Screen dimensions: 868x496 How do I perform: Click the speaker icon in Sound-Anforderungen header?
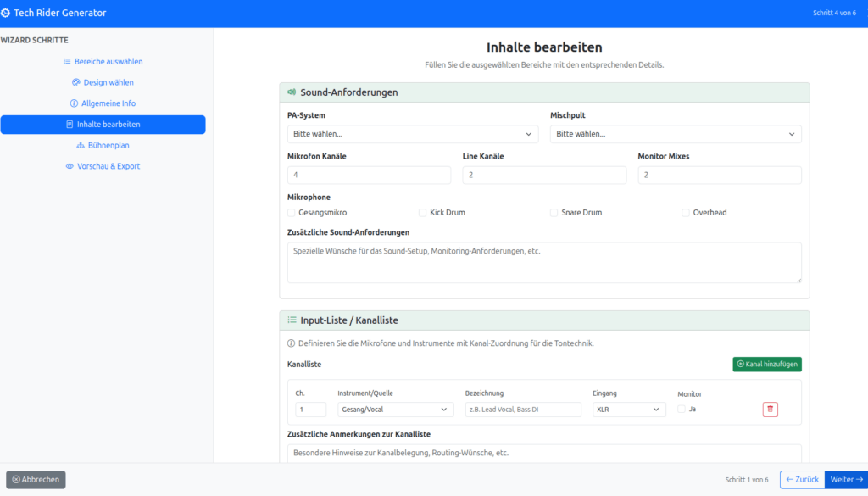tap(292, 92)
